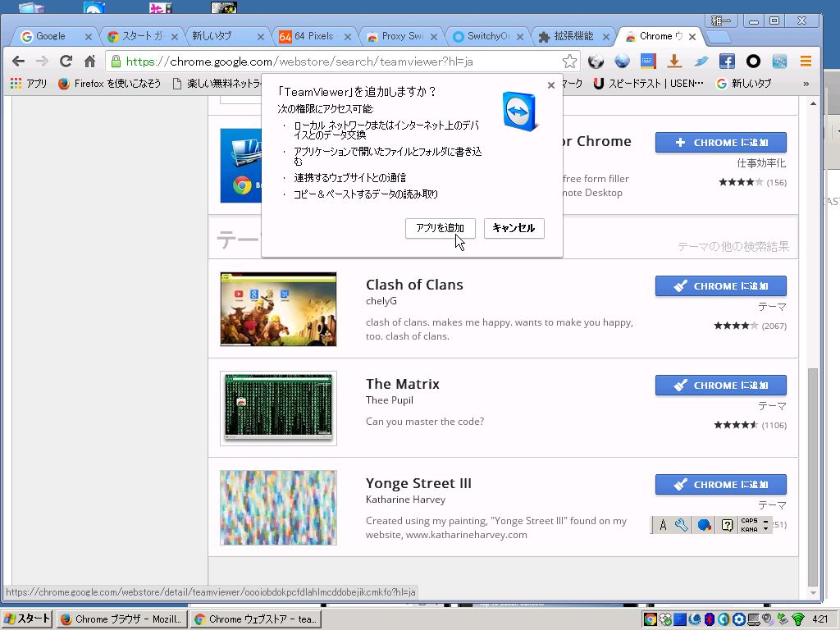The image size is (840, 630).
Task: Open the Windows スタート button
Action: tap(27, 619)
